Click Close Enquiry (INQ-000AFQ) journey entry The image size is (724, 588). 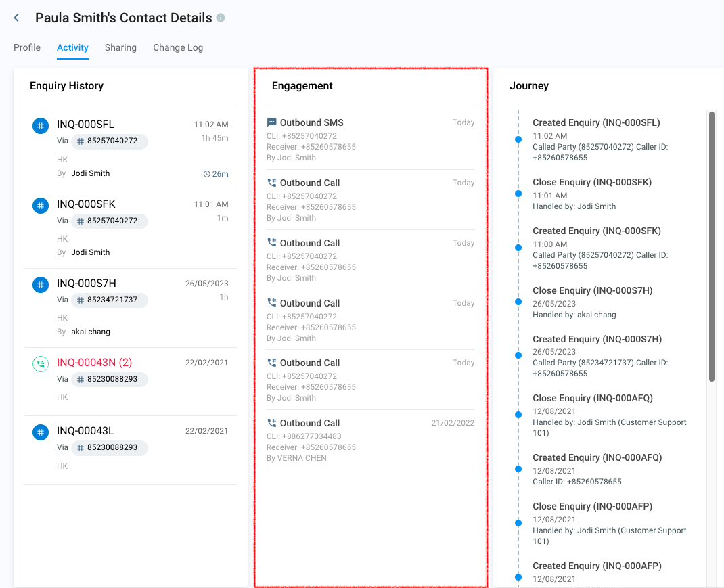click(x=593, y=398)
